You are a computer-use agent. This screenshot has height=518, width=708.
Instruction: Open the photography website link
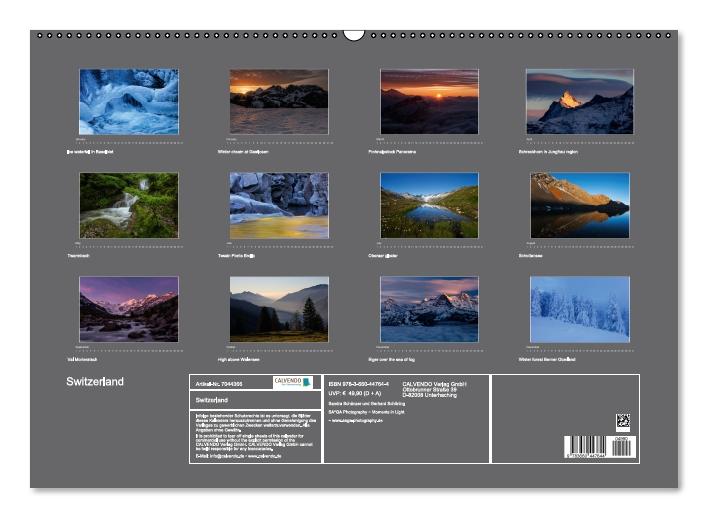355,420
